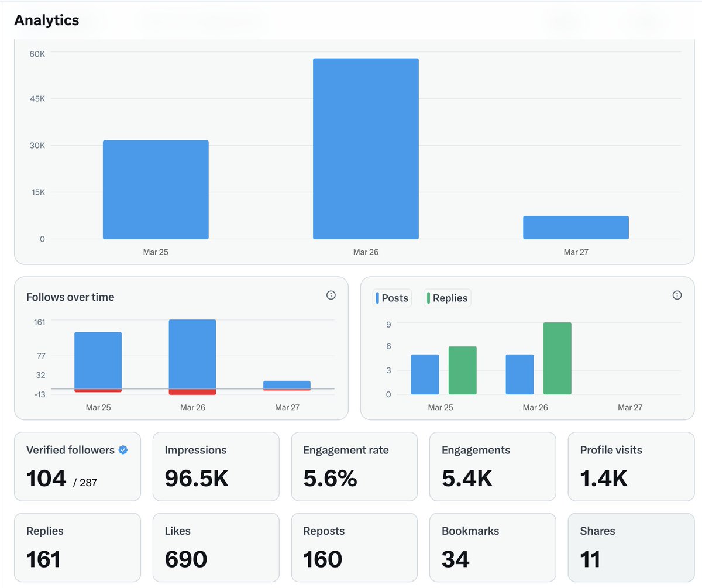Select the Impressions stat card
Viewport: 702px width, 588px height.
click(x=216, y=466)
